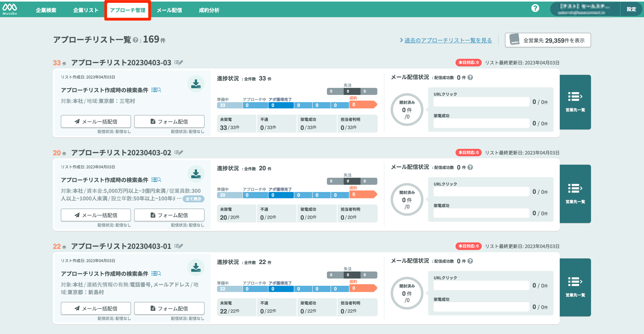Click 開封済み circle in list 20230403-03
644x334 pixels.
407,109
